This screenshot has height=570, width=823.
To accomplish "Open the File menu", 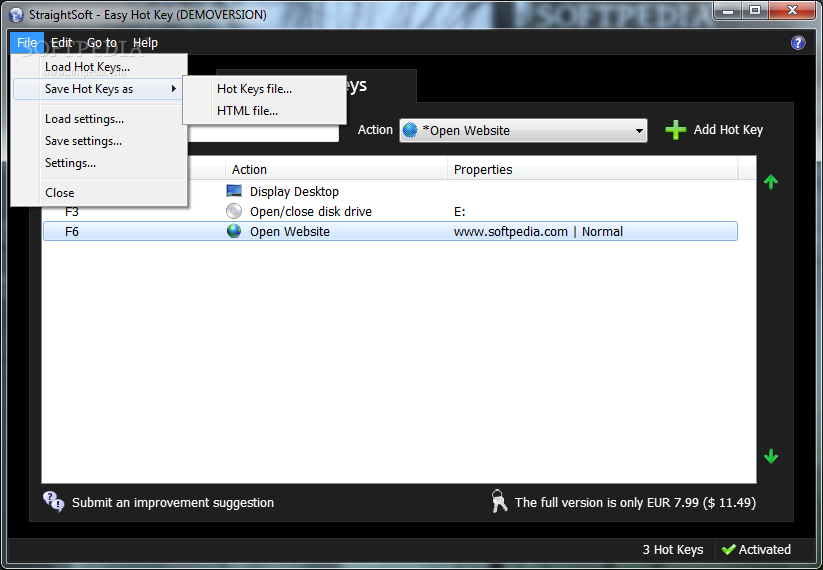I will tap(27, 43).
